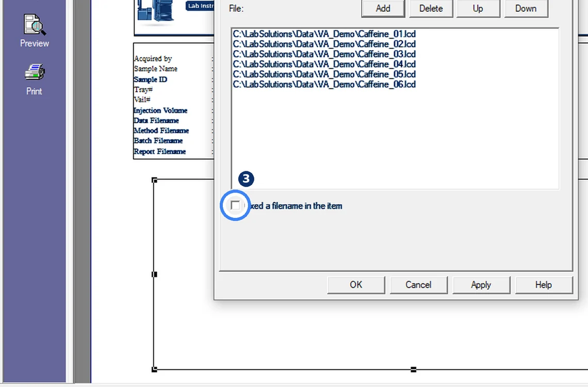Confirm dialog with OK button
The height and width of the screenshot is (387, 588).
356,285
